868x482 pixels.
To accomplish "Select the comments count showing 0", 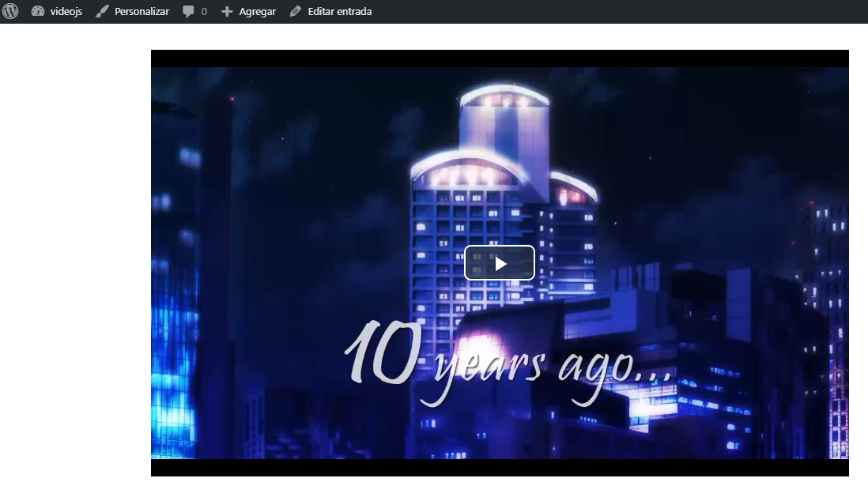I will click(204, 11).
